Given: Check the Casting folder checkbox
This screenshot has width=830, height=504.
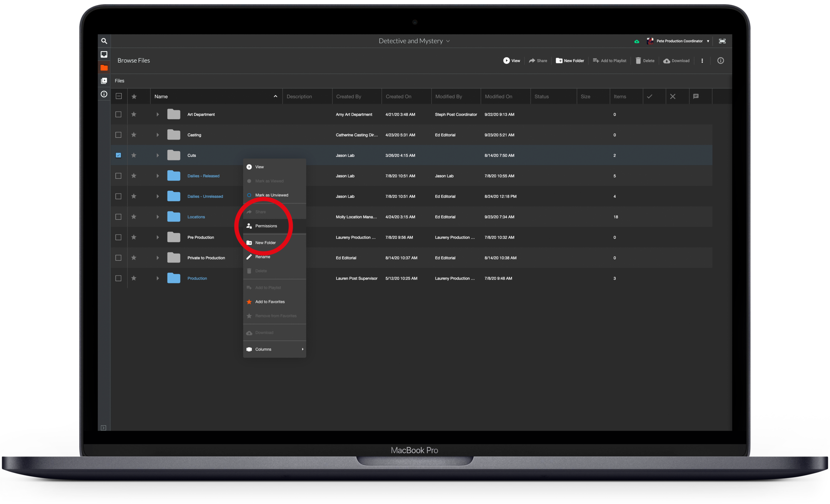Looking at the screenshot, I should (x=118, y=135).
